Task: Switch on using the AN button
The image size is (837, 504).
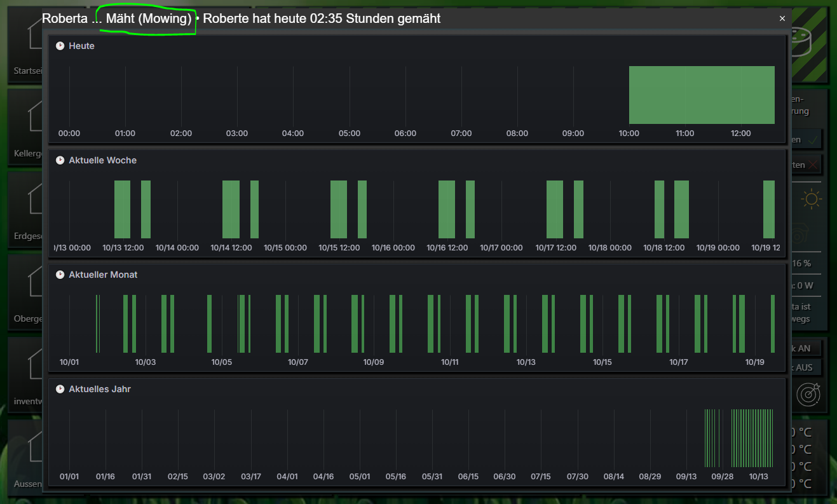Action: (x=805, y=348)
